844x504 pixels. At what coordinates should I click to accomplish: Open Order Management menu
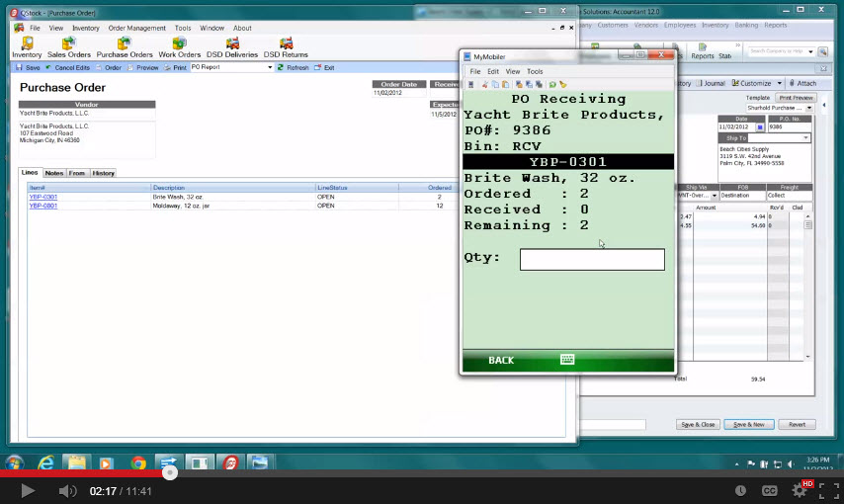point(136,28)
